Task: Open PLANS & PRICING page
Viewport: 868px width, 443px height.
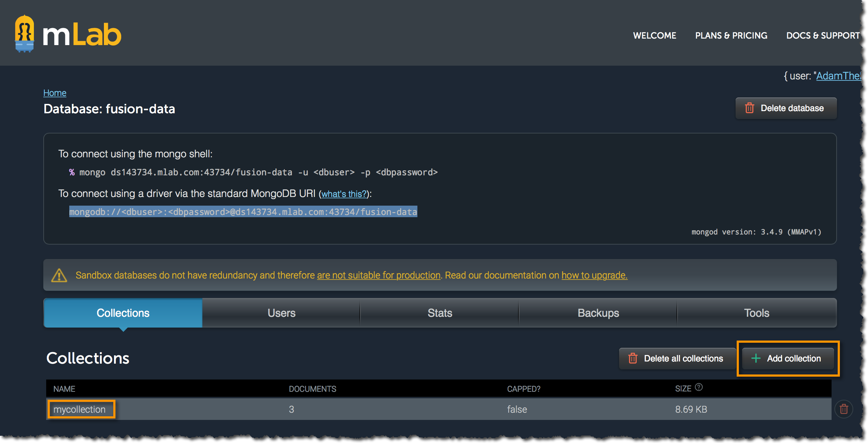Action: pos(731,35)
